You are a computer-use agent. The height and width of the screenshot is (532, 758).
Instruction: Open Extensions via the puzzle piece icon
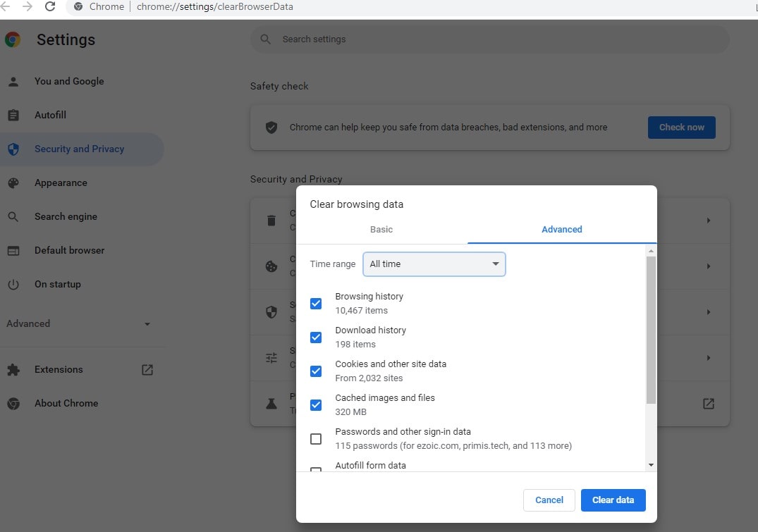pos(14,369)
